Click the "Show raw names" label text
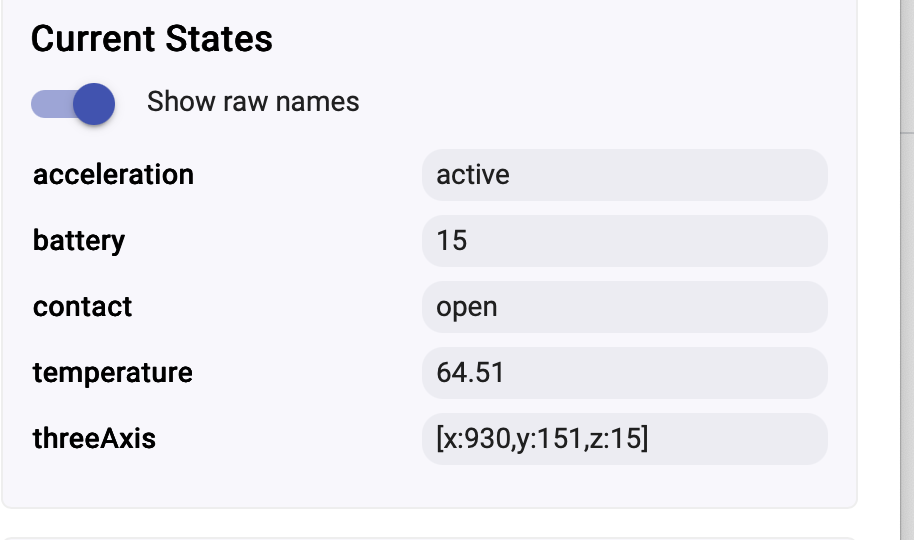Screen dimensions: 914x540 click(x=253, y=102)
